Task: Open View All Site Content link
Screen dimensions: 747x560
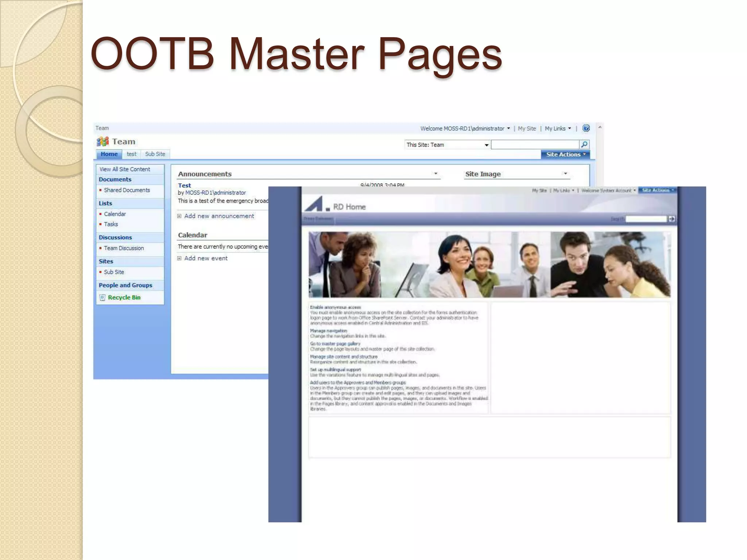Action: (x=125, y=170)
